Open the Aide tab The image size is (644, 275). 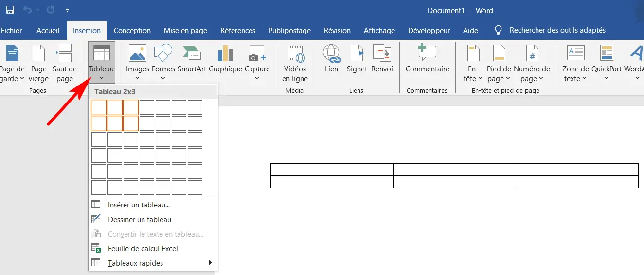click(x=470, y=30)
